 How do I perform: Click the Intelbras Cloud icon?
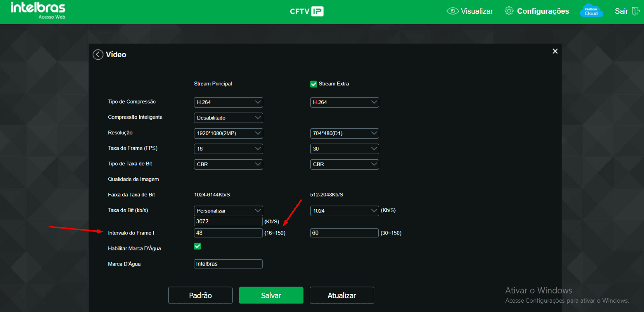click(591, 11)
